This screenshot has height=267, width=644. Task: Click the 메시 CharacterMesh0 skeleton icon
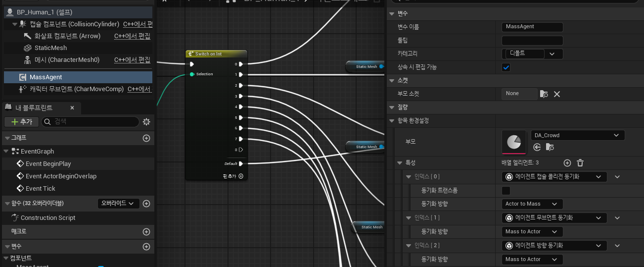(28, 59)
